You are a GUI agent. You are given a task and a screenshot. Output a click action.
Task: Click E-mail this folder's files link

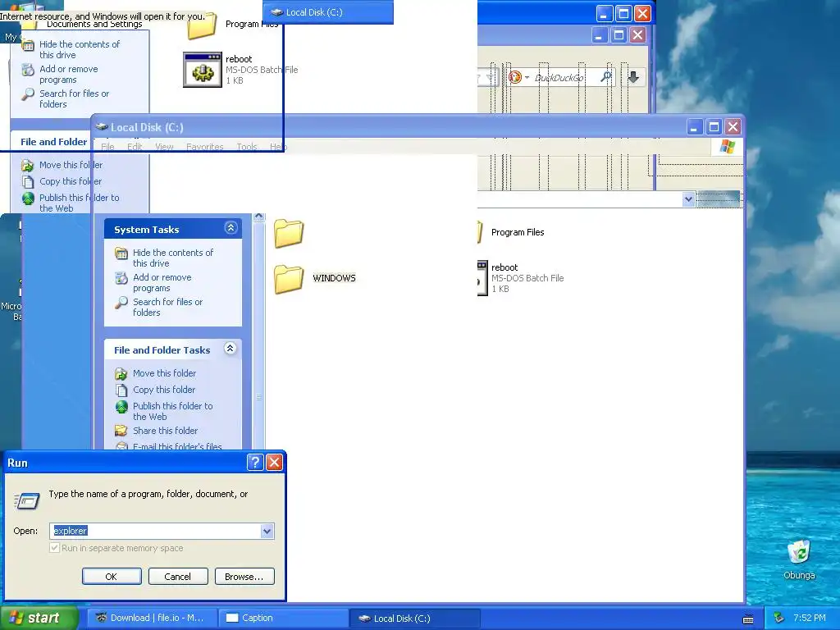tap(177, 445)
